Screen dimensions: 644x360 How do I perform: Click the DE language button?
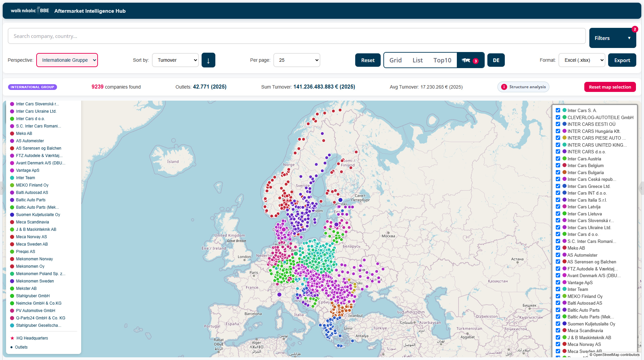click(x=496, y=60)
